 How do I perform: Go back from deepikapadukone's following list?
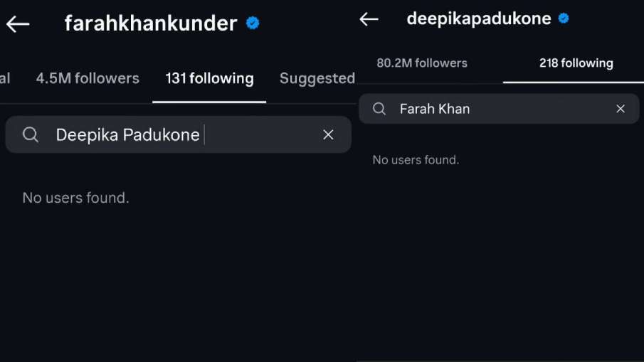click(369, 19)
